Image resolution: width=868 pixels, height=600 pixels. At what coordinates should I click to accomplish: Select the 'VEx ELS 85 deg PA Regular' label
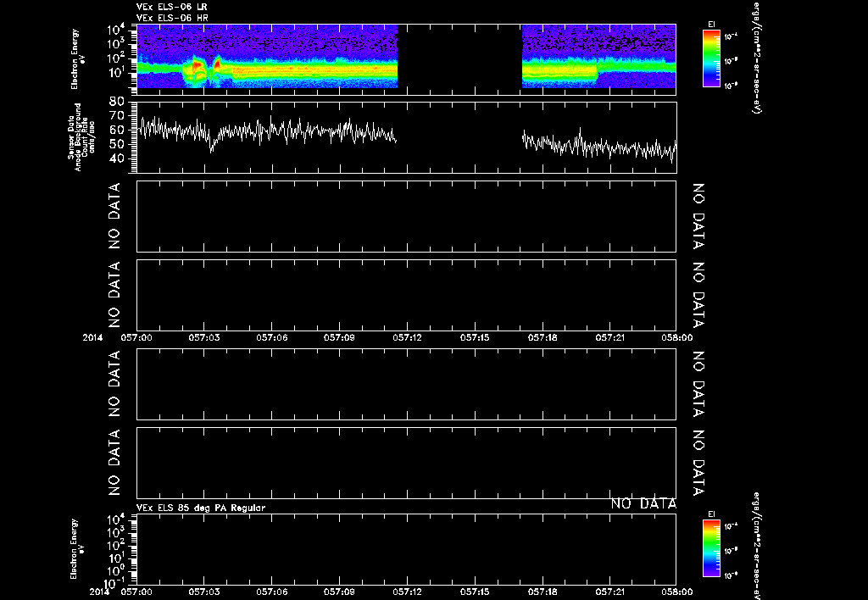coord(200,508)
